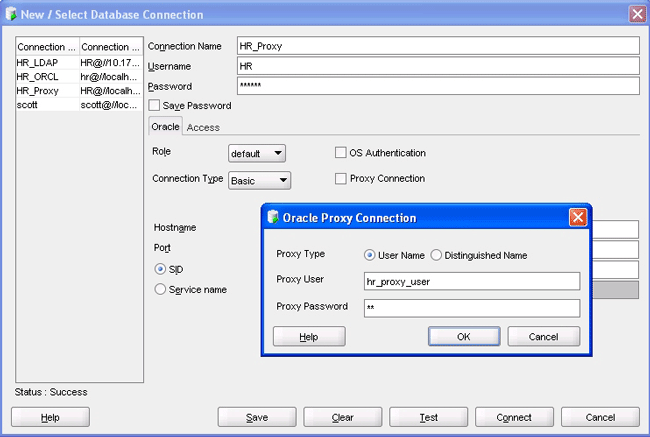This screenshot has height=437, width=650.
Task: Focus the Connection Name field
Action: [438, 46]
